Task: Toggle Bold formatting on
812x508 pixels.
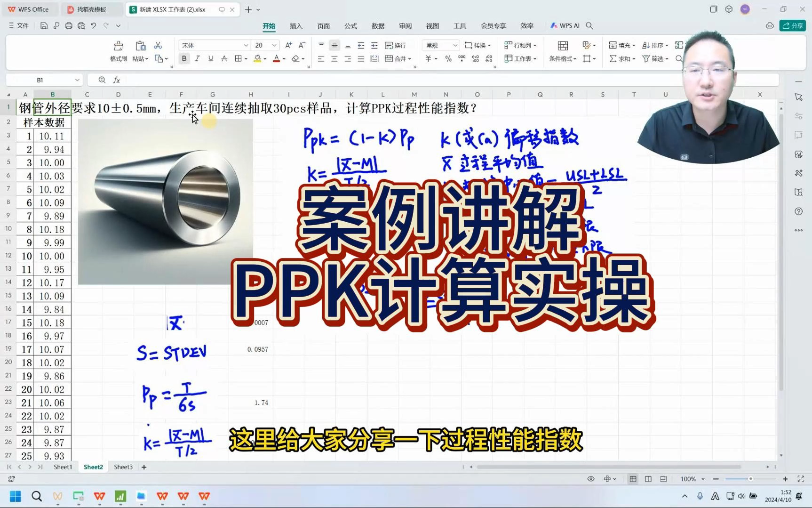Action: point(184,58)
